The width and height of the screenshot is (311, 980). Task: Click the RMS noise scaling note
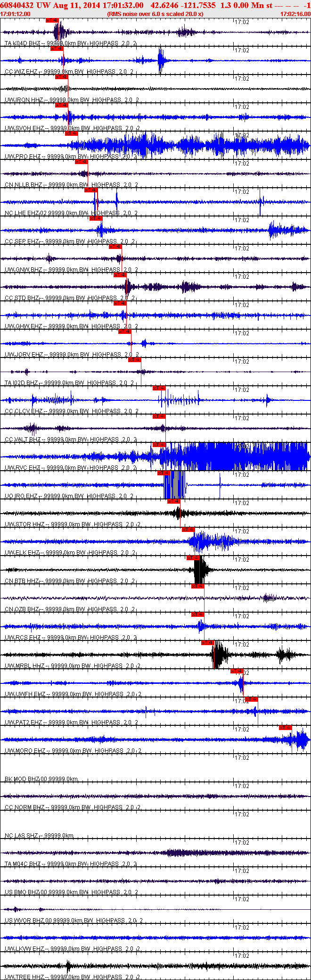(155, 14)
